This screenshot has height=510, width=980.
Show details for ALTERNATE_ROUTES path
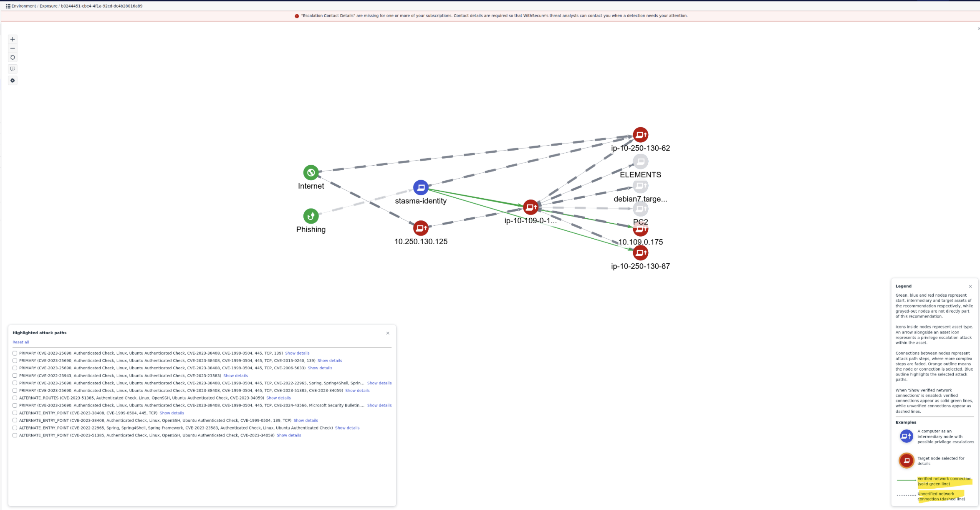pos(278,398)
